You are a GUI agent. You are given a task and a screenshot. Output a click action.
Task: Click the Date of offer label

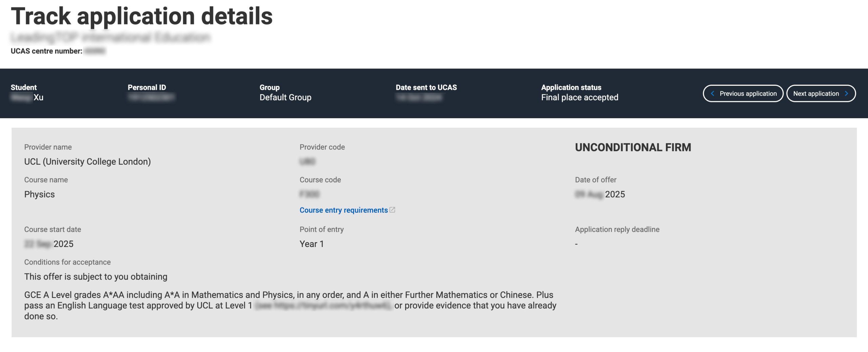[595, 180]
